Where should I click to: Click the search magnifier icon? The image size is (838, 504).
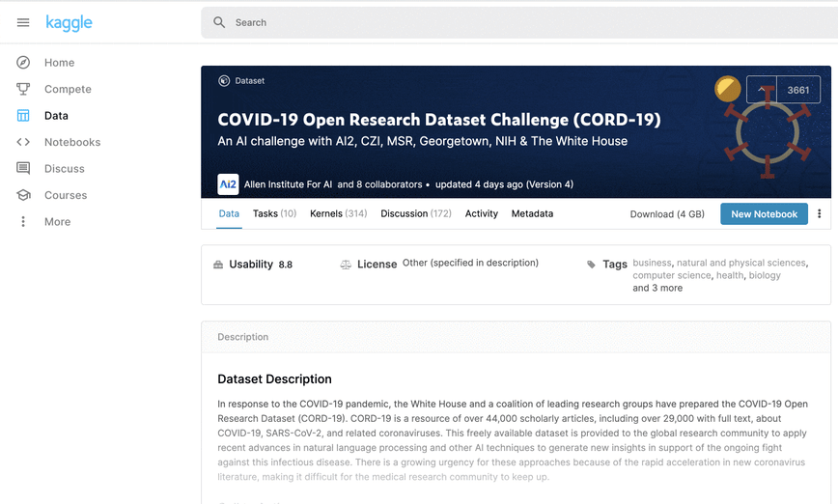[x=219, y=22]
